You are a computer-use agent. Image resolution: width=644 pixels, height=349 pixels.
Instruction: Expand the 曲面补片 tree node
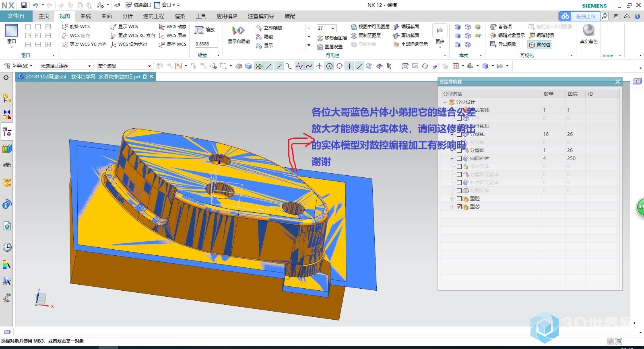point(452,158)
